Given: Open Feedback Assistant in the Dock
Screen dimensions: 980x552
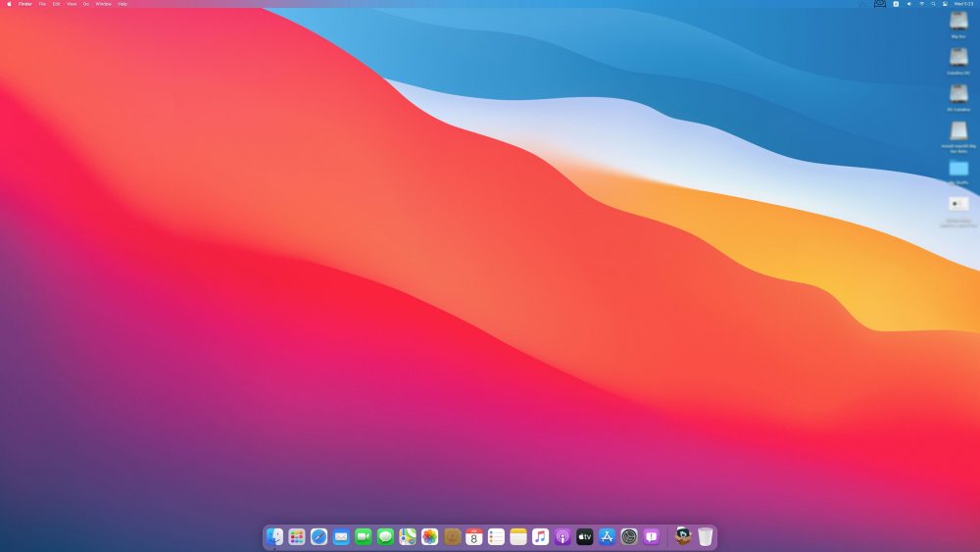Looking at the screenshot, I should [x=652, y=536].
